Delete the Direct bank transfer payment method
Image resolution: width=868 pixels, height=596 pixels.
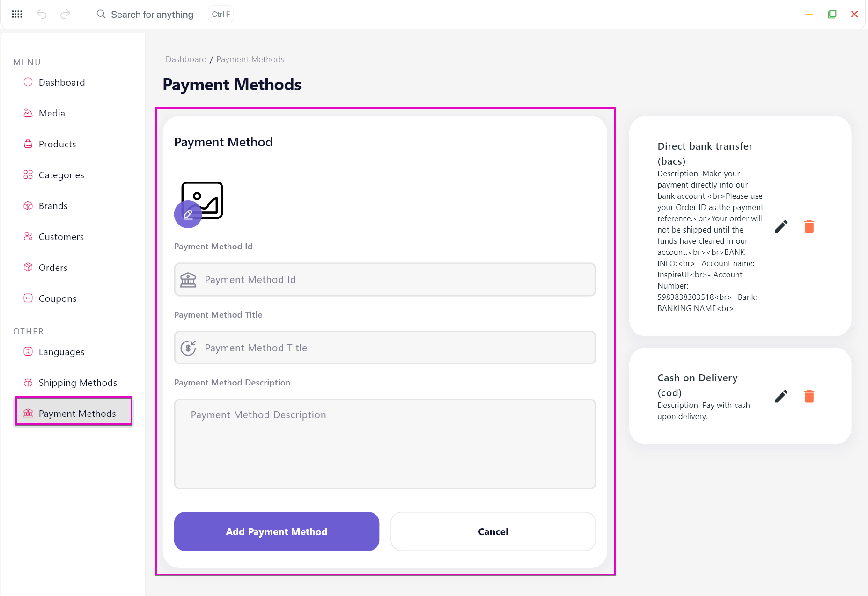(809, 226)
